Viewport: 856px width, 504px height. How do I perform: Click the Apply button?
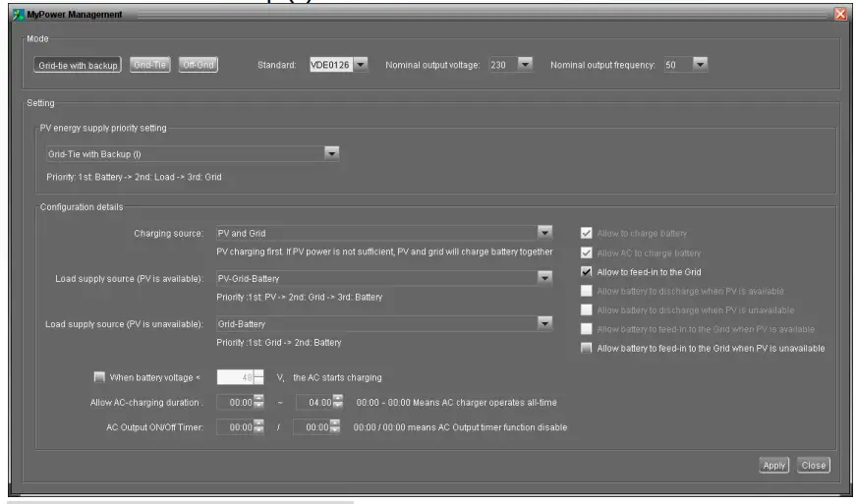pyautogui.click(x=773, y=466)
